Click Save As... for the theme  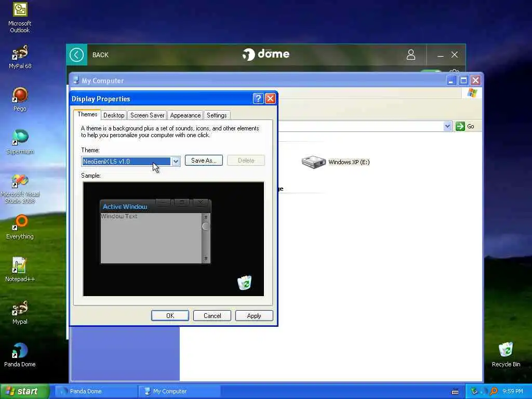pyautogui.click(x=204, y=161)
